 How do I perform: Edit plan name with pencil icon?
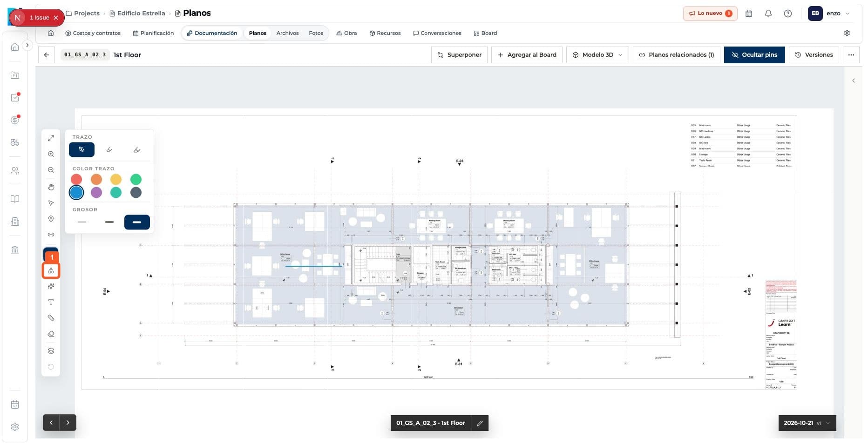[480, 423]
